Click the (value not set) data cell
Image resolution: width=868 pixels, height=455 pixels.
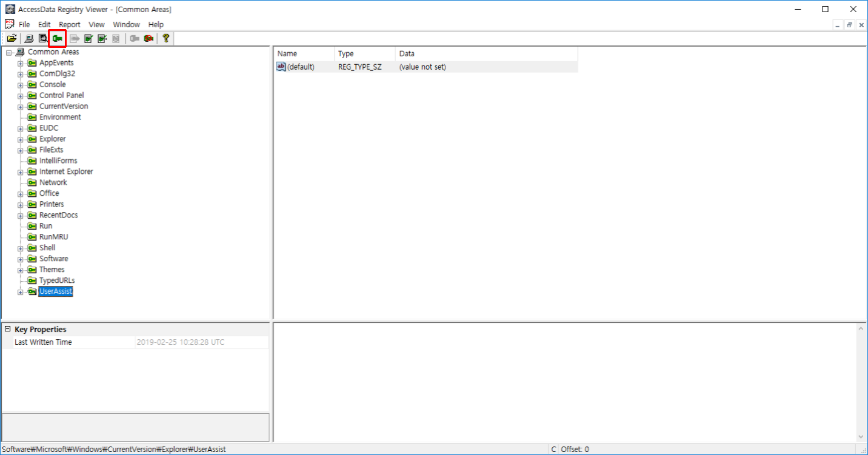(x=422, y=67)
